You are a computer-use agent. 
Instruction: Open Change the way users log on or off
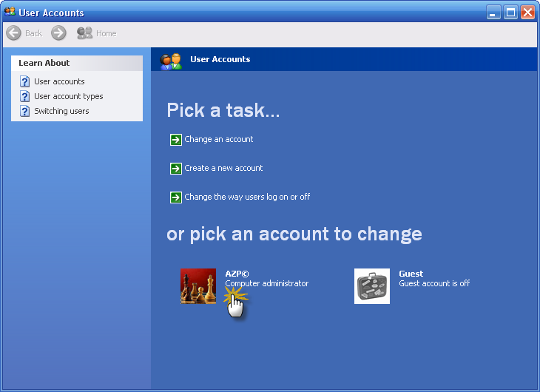247,197
